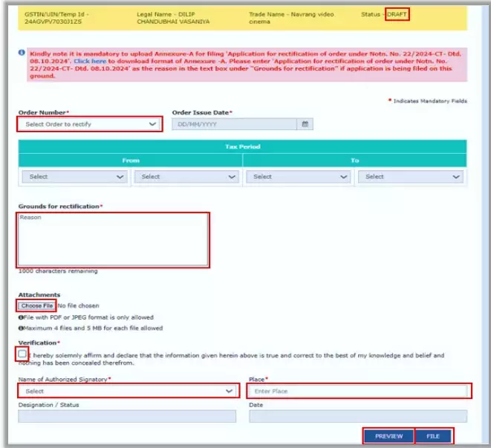
Task: Open the first Select dropdown under From
Action: (74, 177)
